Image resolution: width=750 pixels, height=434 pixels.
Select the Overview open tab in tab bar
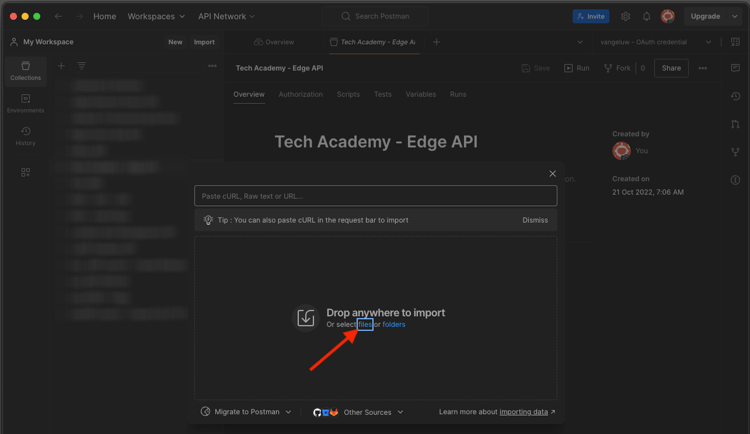274,42
